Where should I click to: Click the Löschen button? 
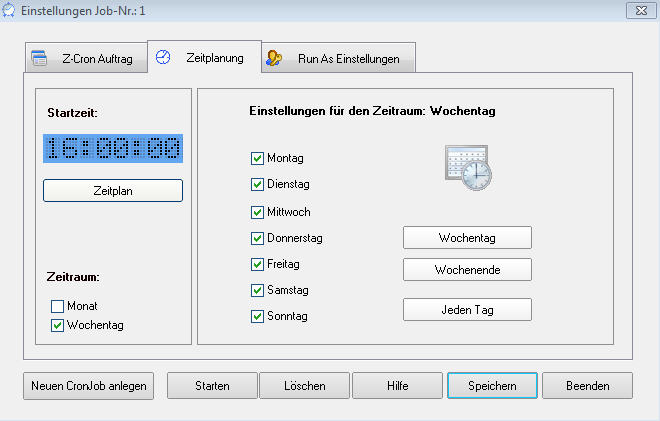(x=304, y=386)
